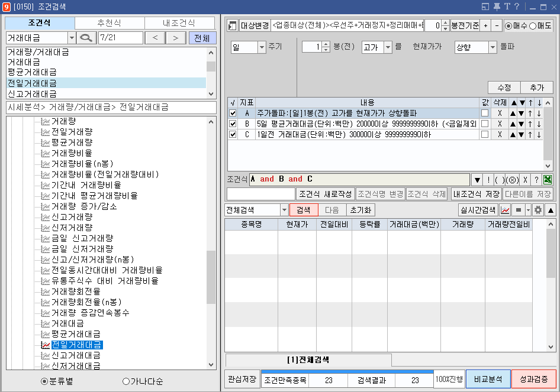The height and width of the screenshot is (392, 560).
Task: Click row C thin down arrow
Action: (539, 135)
